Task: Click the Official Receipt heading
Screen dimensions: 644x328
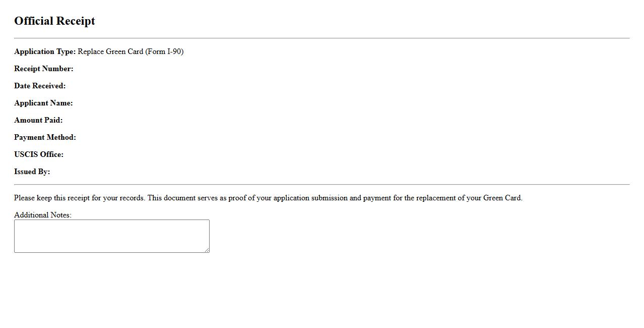Action: point(54,21)
